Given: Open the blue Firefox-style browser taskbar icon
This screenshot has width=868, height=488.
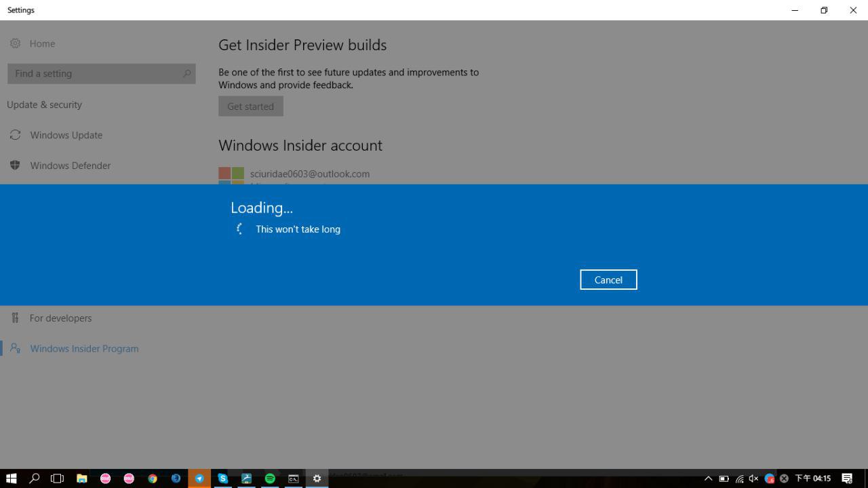Looking at the screenshot, I should pyautogui.click(x=176, y=478).
